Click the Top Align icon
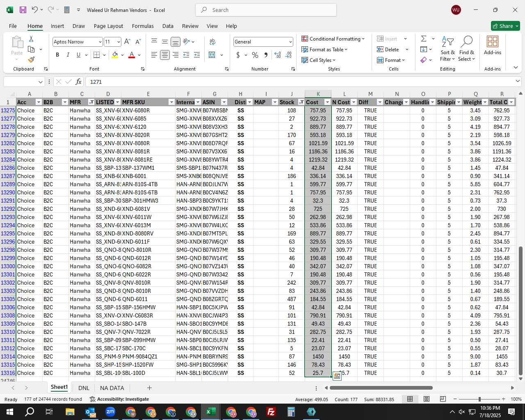 tap(154, 42)
